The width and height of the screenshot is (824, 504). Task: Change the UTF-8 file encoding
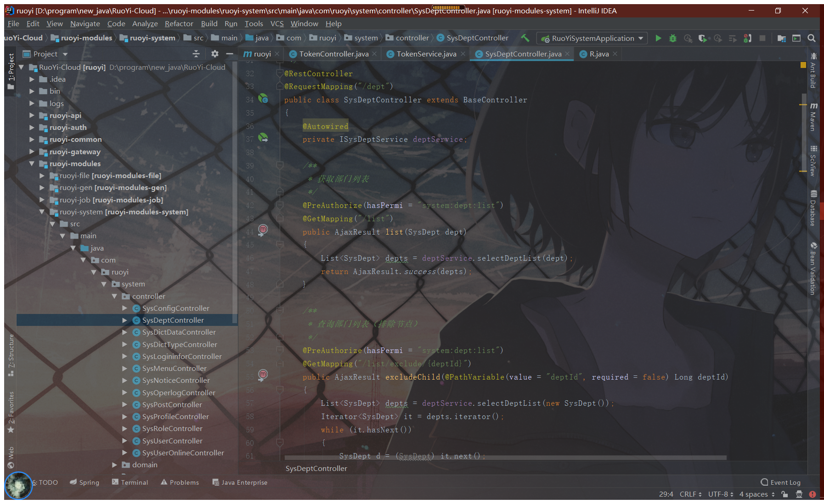coord(720,494)
